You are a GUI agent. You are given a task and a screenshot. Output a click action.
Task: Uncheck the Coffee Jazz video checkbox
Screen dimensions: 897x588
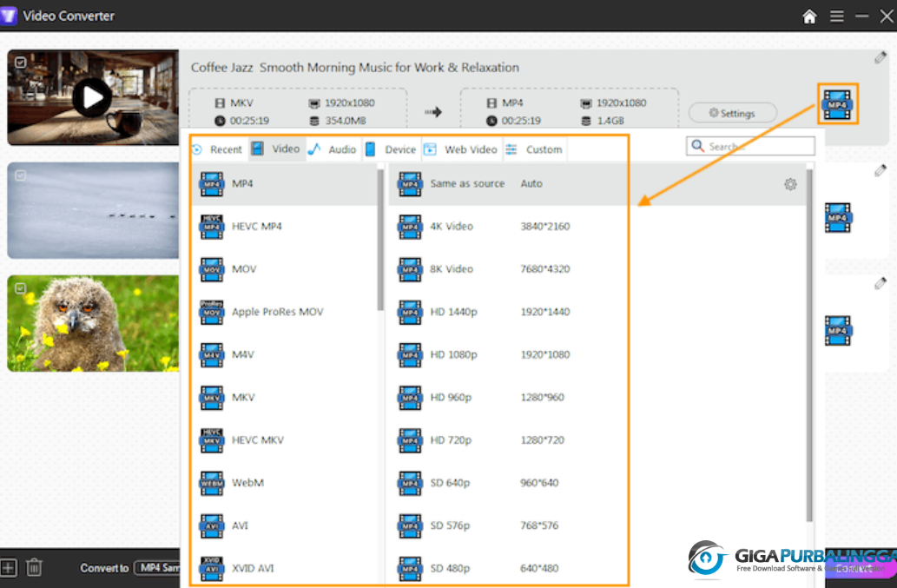[21, 63]
